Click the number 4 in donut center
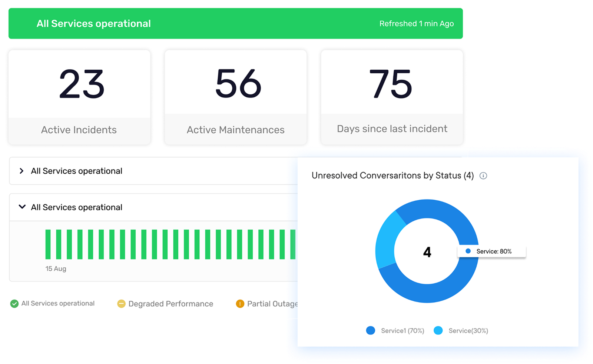 (x=427, y=252)
